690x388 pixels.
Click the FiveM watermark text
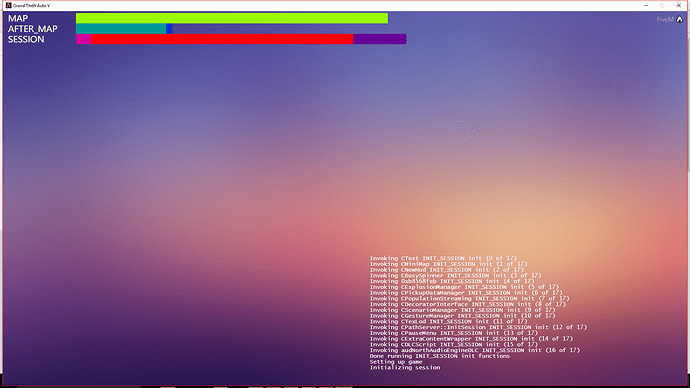pos(665,19)
